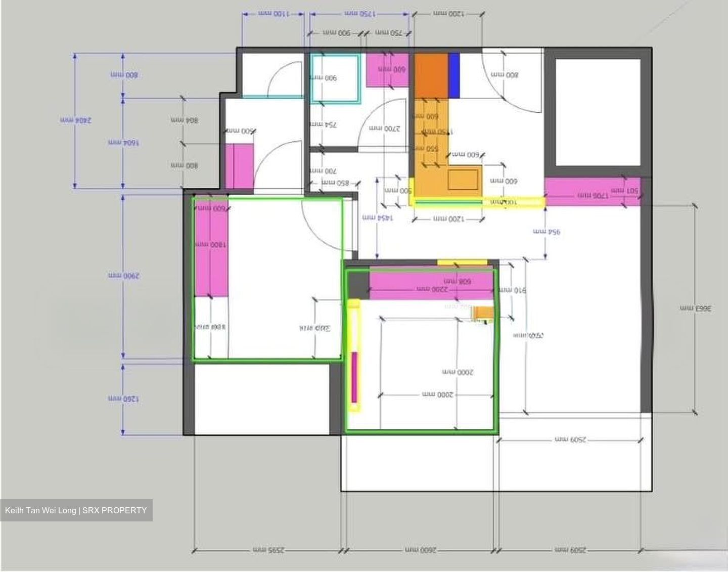Select the '608 mm' dimension label

458,281
